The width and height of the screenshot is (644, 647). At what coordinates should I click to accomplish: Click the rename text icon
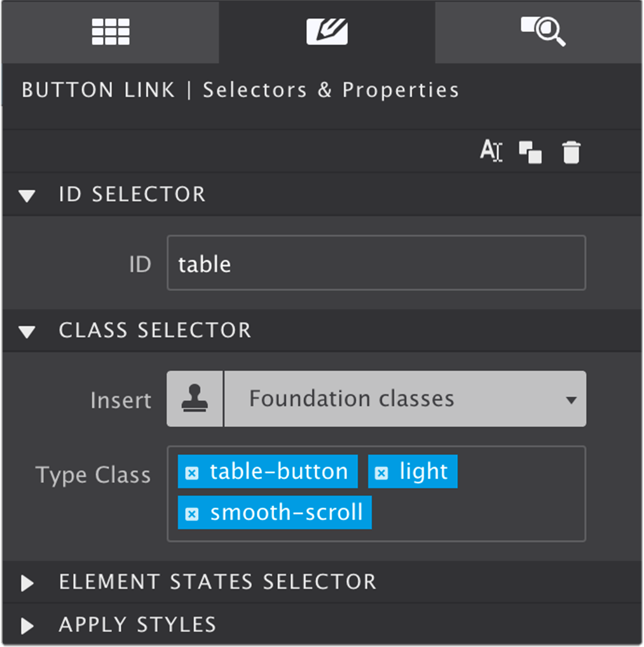491,151
